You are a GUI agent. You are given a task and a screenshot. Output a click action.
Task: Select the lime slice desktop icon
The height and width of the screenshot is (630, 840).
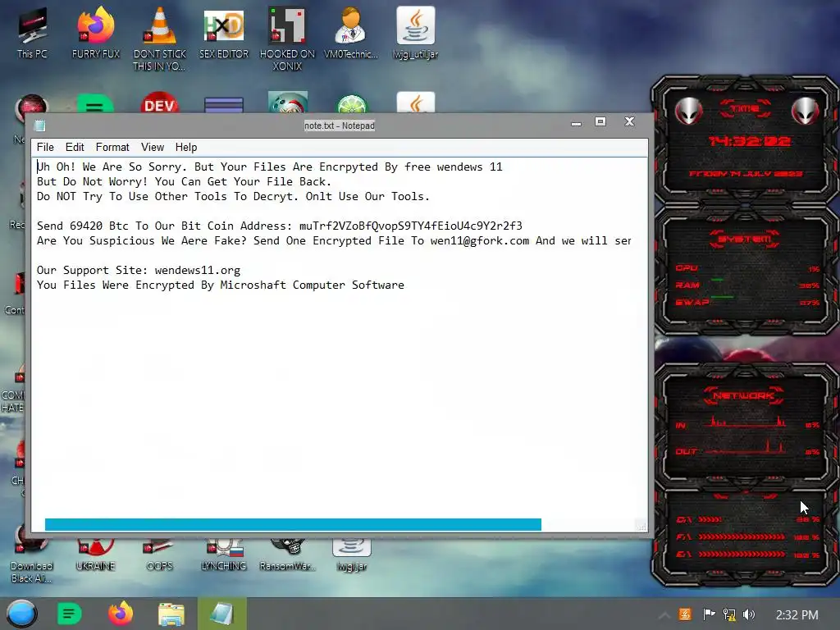(352, 104)
